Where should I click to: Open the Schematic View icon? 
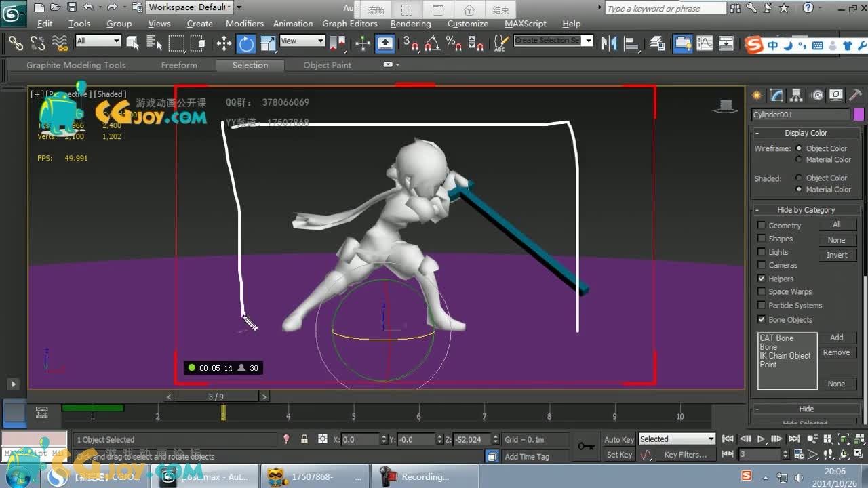pos(726,43)
